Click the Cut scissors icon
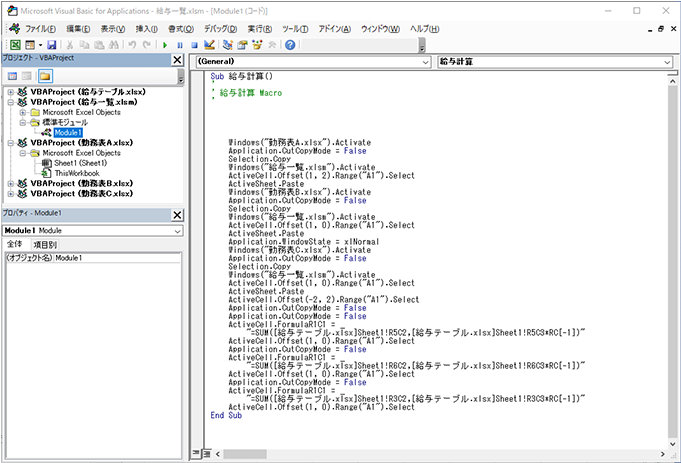Image resolution: width=681 pixels, height=463 pixels. pos(69,45)
